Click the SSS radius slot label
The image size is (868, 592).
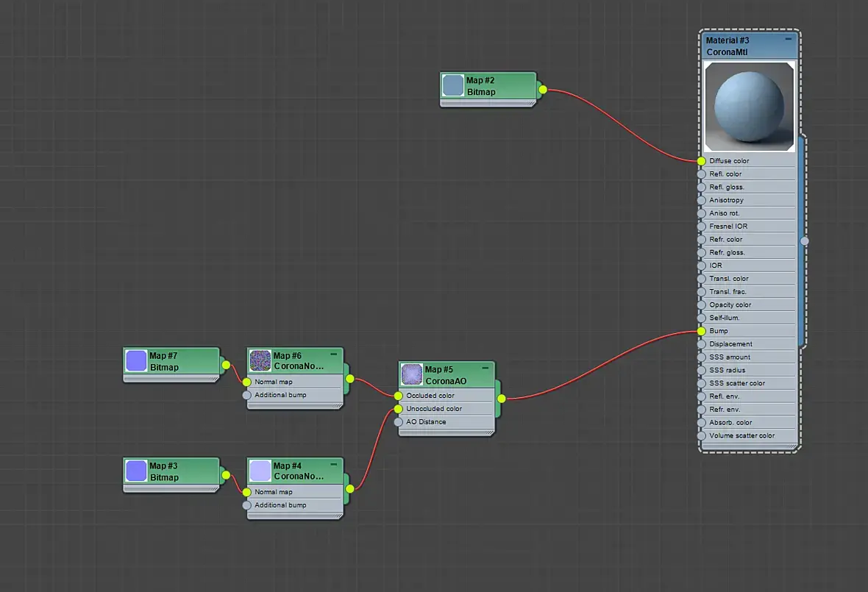[x=728, y=370]
